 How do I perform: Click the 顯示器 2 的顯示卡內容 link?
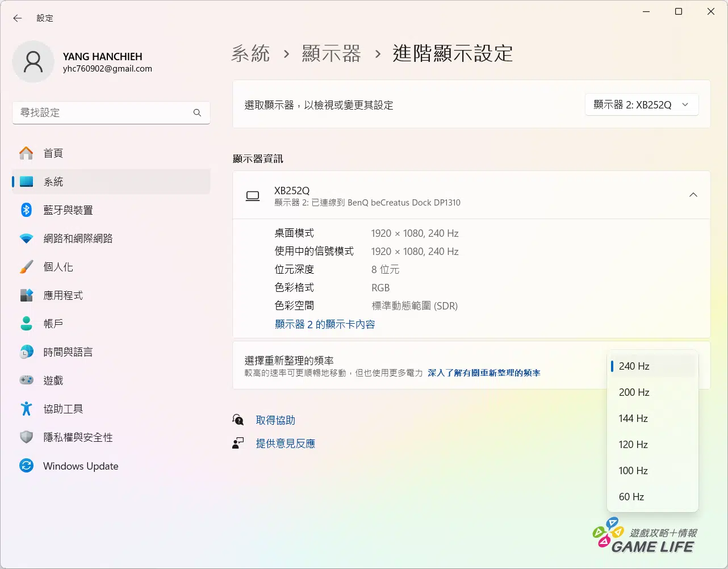325,324
